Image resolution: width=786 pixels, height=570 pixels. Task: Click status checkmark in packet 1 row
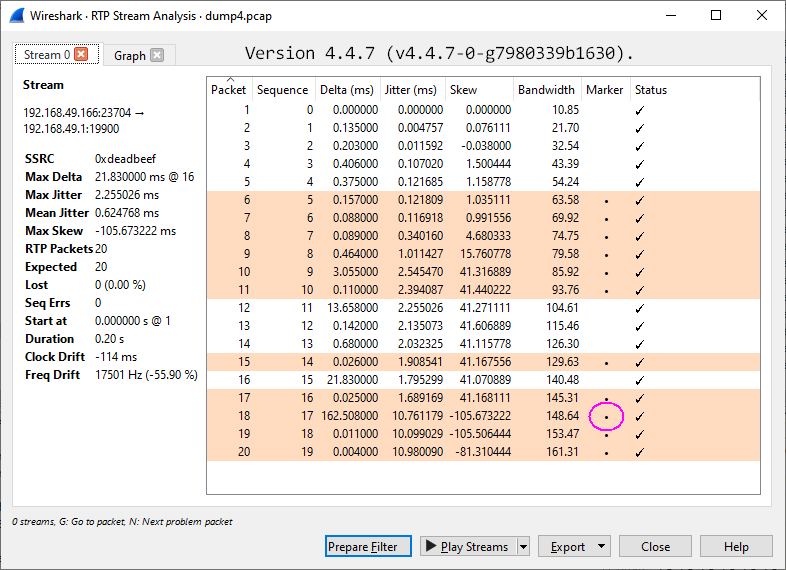click(640, 110)
